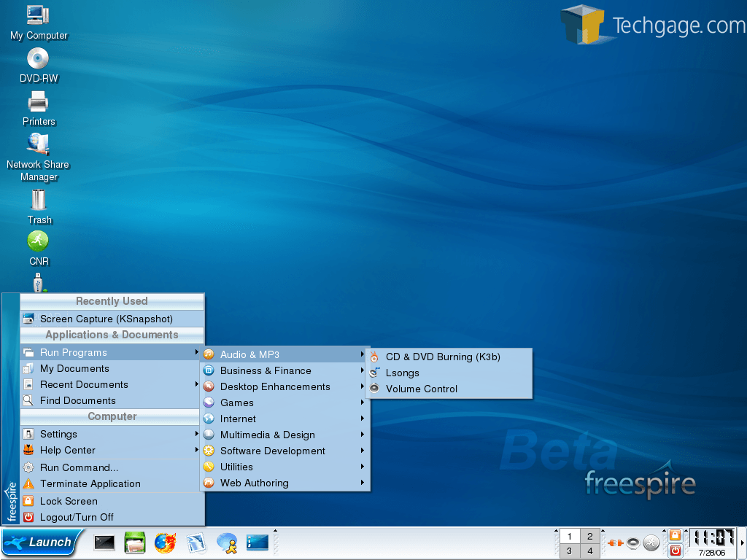
Task: Click the network plug tray icon
Action: click(615, 542)
